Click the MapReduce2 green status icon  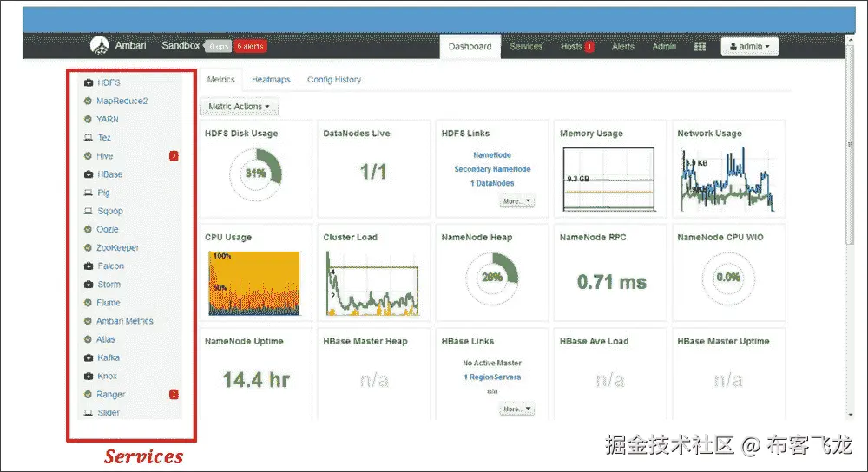click(88, 101)
